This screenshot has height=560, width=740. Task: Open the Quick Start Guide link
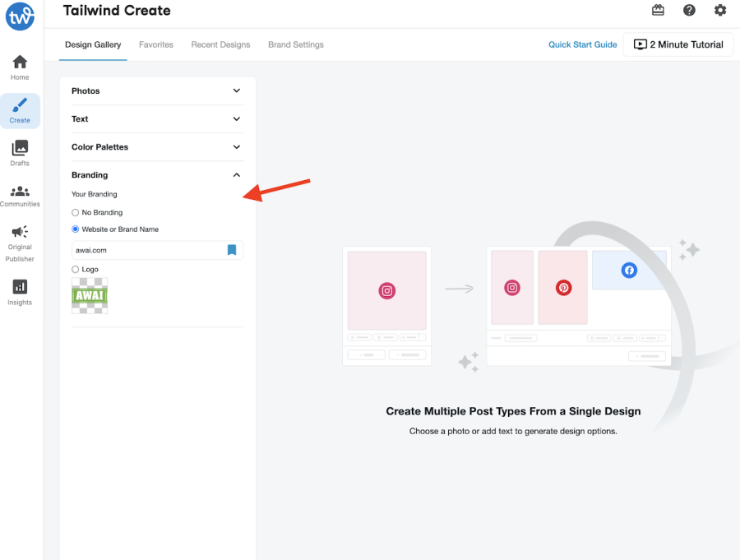click(582, 44)
